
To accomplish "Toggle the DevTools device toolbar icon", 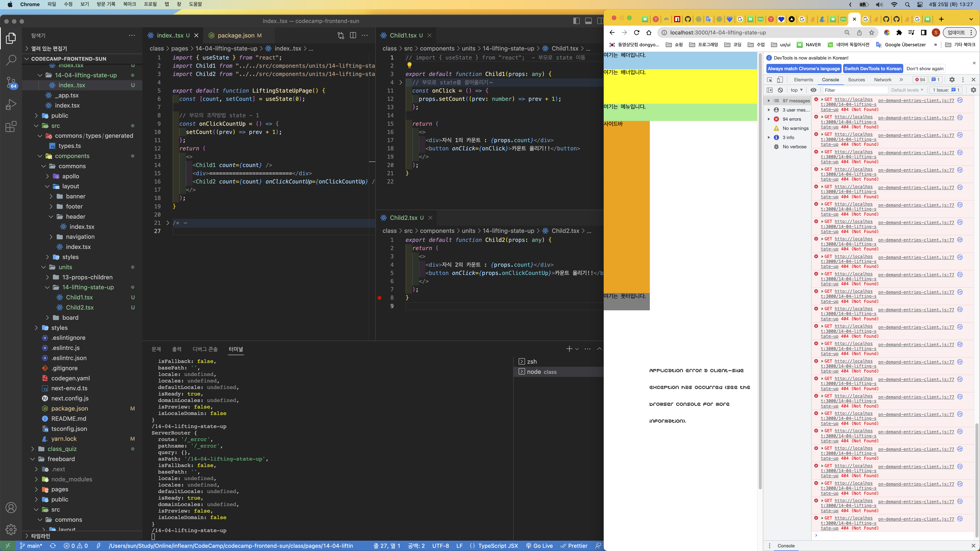I will (x=780, y=79).
